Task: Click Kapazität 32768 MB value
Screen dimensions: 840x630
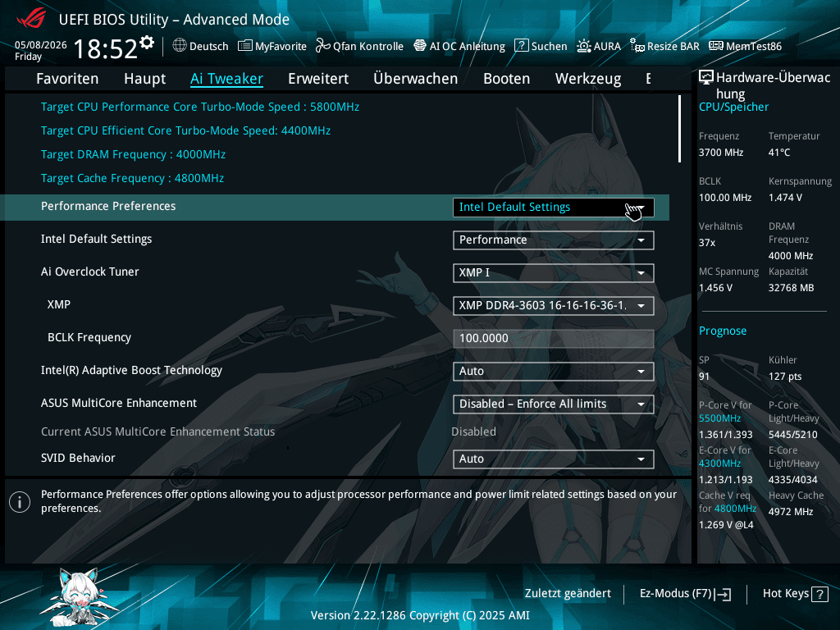Action: click(792, 288)
